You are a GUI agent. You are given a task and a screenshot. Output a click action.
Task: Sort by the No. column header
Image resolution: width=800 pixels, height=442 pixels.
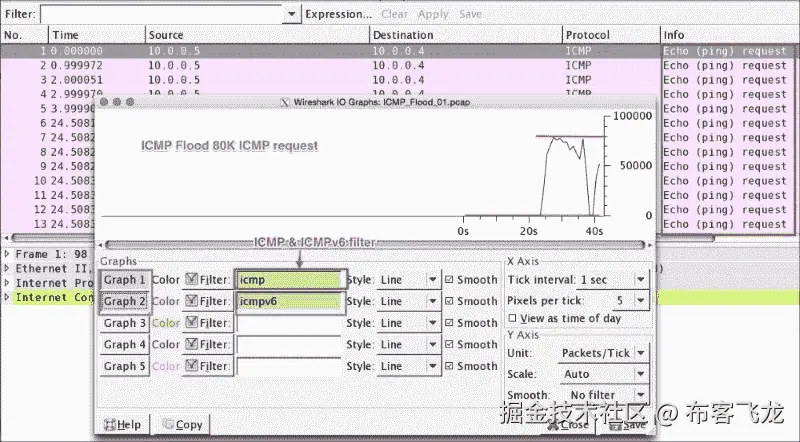pos(24,35)
